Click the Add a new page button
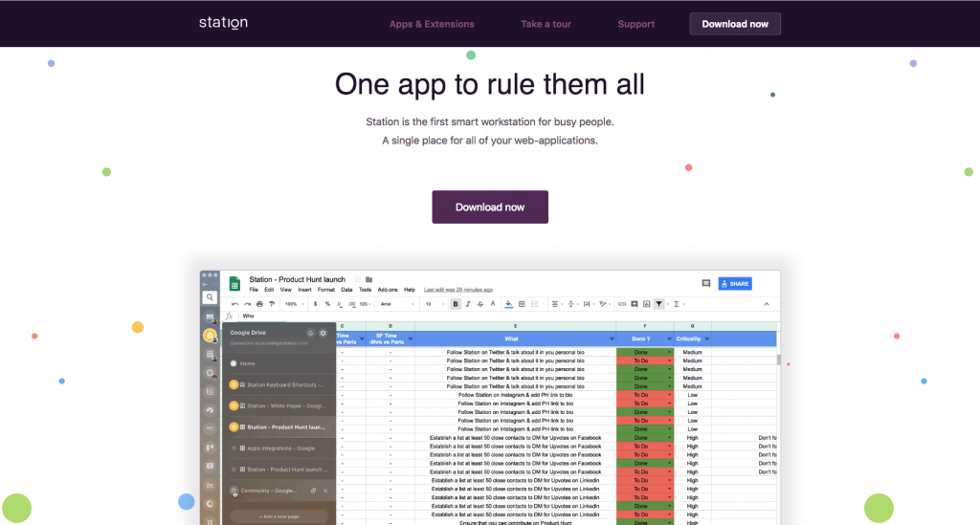The image size is (980, 525). pos(278,516)
